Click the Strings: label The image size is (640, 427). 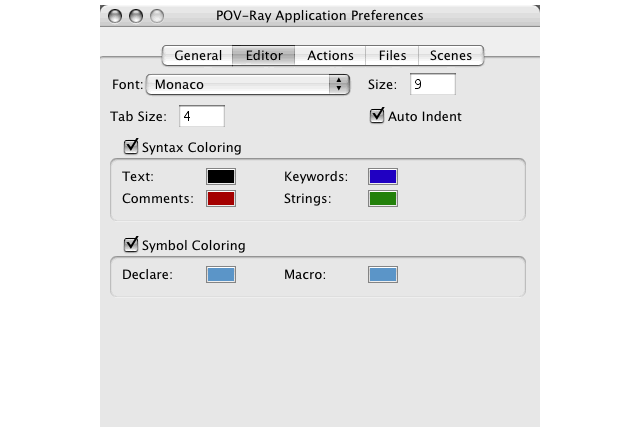[307, 198]
